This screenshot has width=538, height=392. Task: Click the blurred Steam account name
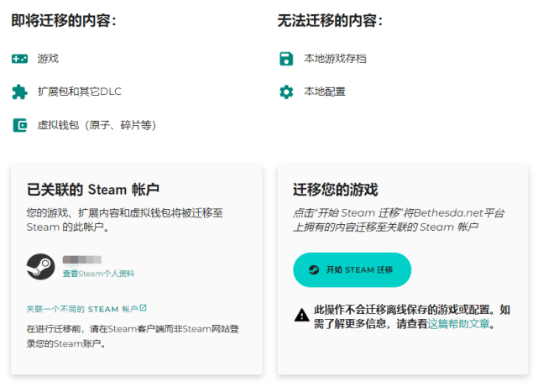tap(82, 260)
